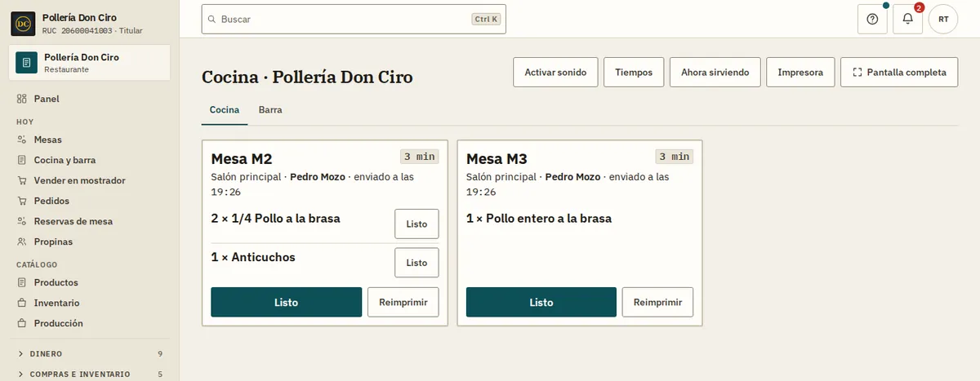Click the Mesa M2 heading

point(242,158)
